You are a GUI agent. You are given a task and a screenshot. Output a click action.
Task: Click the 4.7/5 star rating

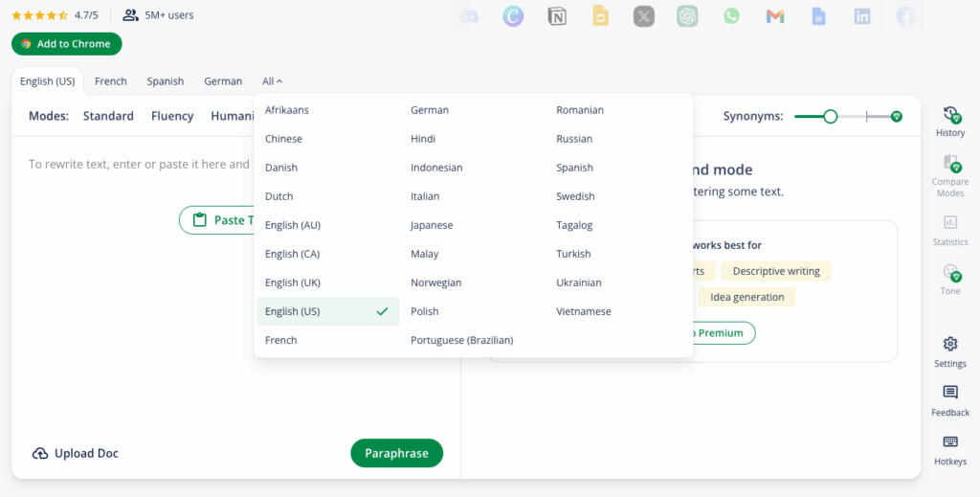(55, 15)
